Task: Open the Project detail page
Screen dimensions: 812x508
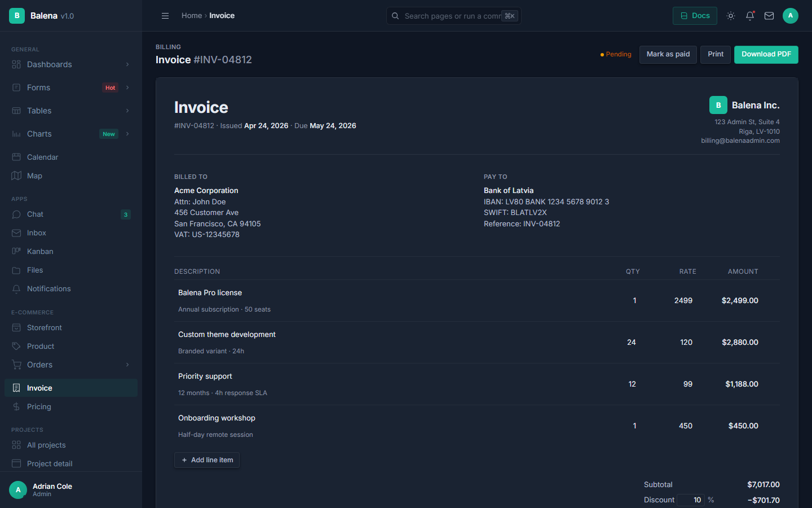Action: point(71,463)
